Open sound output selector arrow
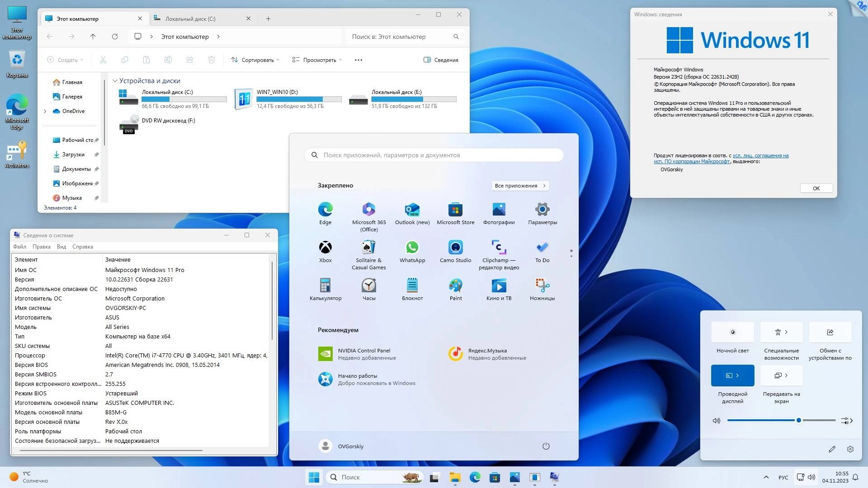This screenshot has height=488, width=868. pos(847,421)
